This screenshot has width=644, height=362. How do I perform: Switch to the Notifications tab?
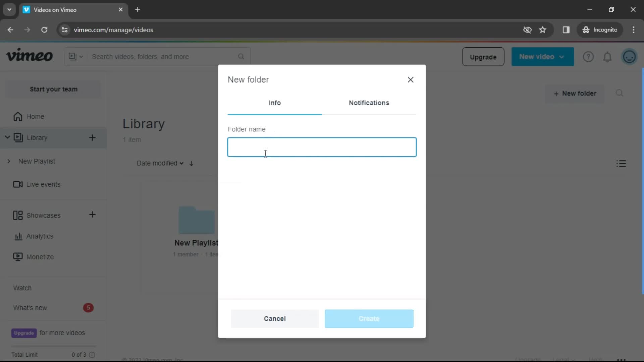[x=368, y=103]
